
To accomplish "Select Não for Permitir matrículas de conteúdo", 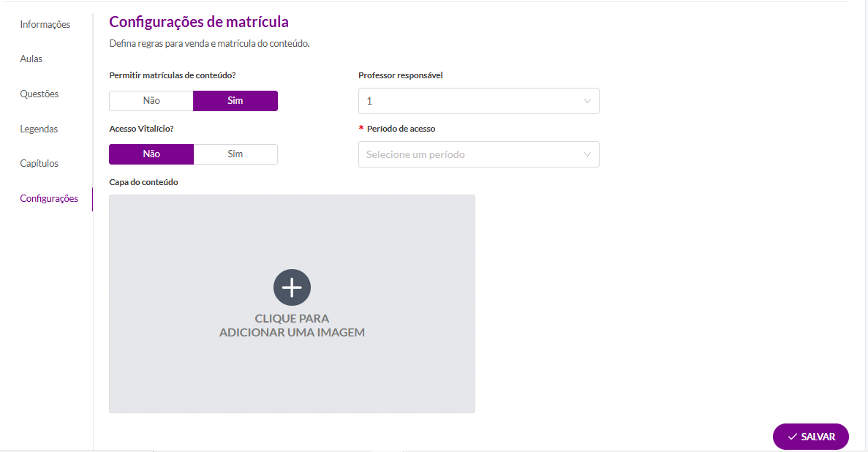I will click(151, 101).
